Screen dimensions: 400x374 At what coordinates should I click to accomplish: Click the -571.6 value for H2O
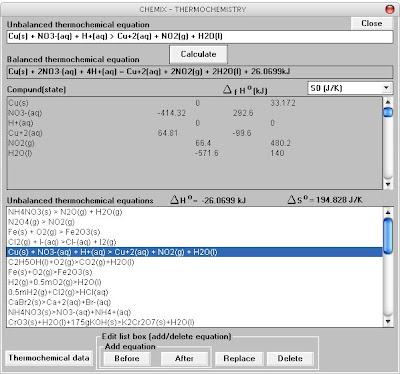[207, 153]
